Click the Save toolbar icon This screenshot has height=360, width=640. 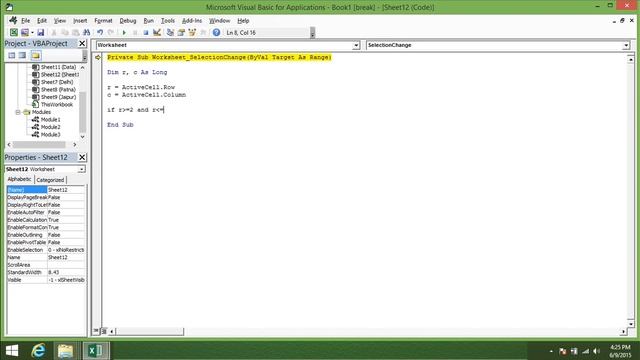(x=40, y=32)
